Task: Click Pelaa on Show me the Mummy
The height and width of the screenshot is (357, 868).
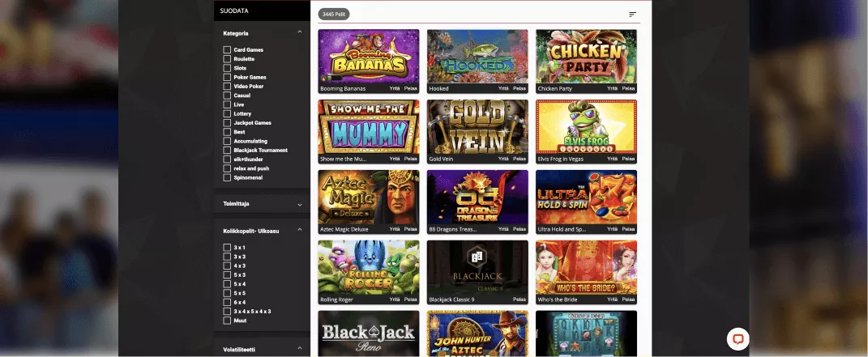Action: point(410,159)
